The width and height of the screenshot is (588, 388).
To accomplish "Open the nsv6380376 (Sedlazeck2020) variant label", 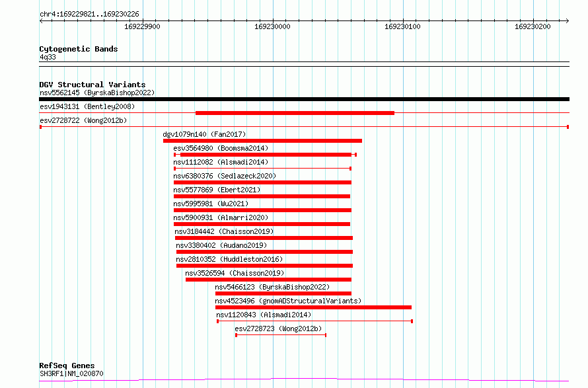I will (225, 176).
